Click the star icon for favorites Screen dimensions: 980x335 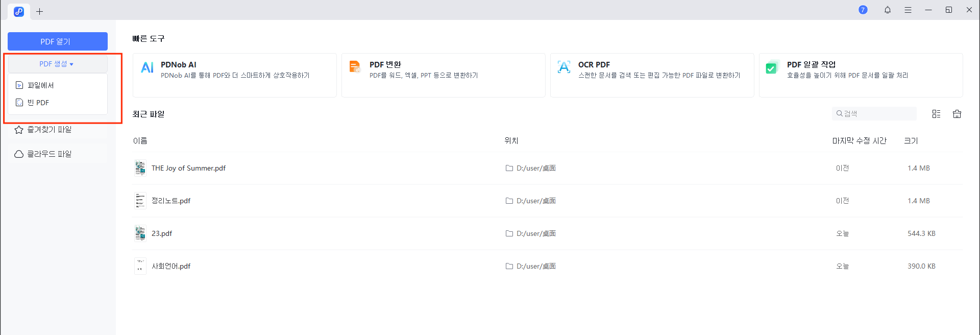click(x=19, y=130)
